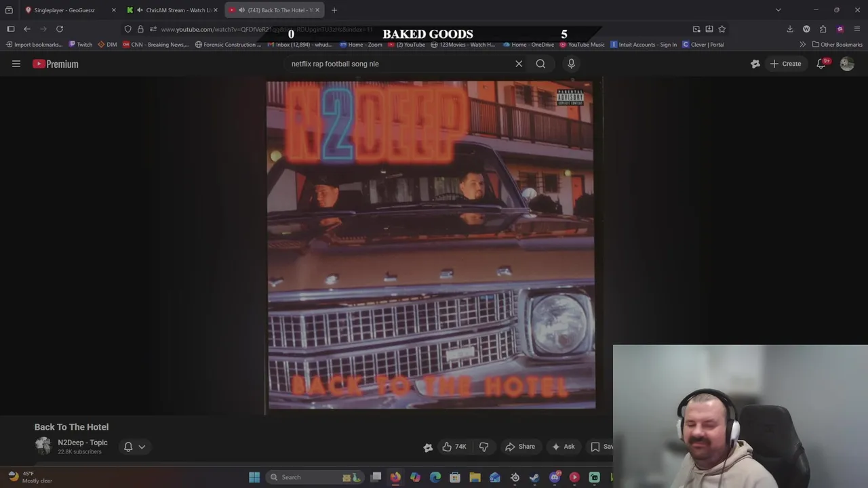The width and height of the screenshot is (868, 488).
Task: Open Forensic Construction bookmark
Action: pyautogui.click(x=228, y=45)
